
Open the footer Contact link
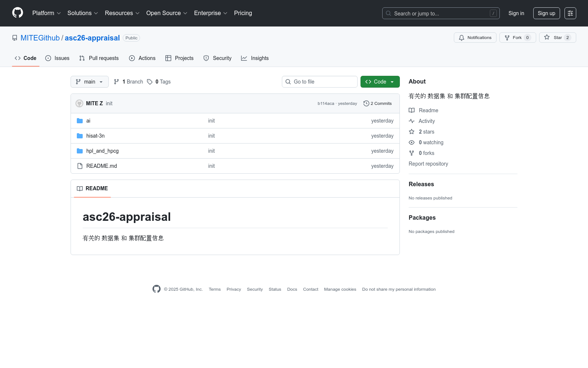(x=311, y=289)
